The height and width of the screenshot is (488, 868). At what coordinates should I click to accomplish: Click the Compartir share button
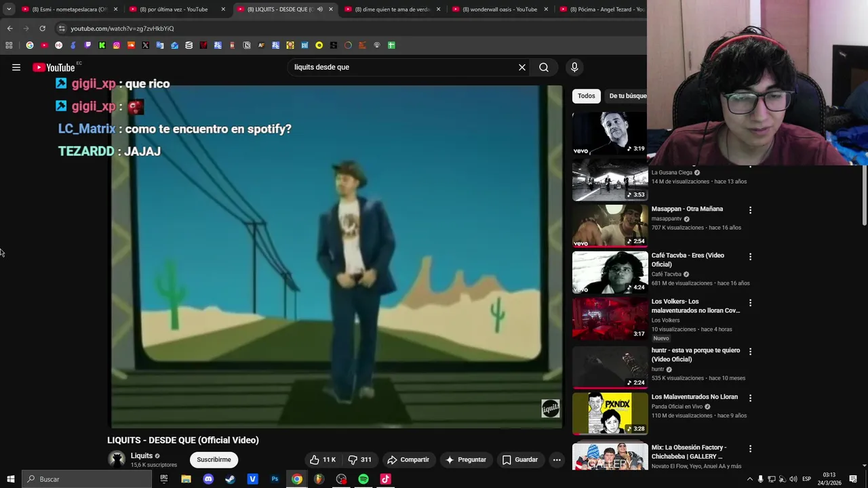pyautogui.click(x=408, y=460)
